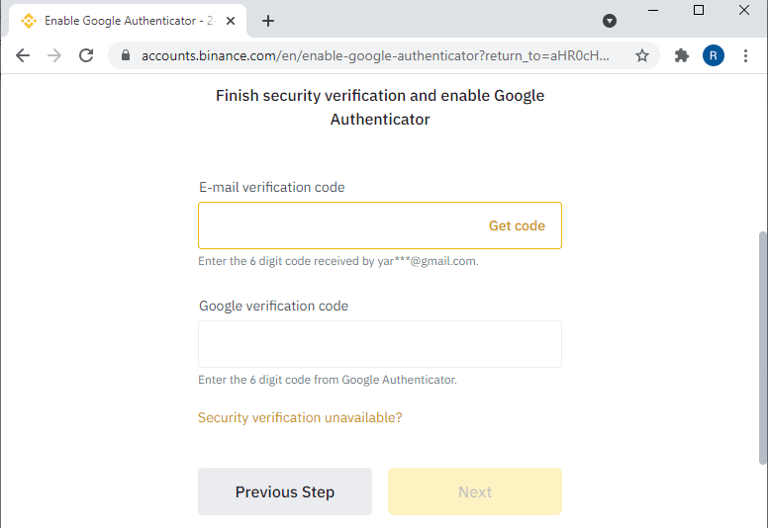This screenshot has width=768, height=532.
Task: Bookmark this page with the star icon
Action: coord(641,55)
